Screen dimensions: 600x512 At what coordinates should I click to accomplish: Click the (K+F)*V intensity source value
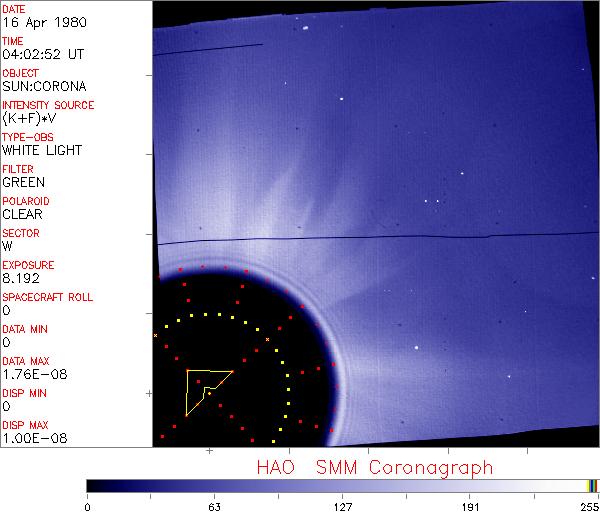tap(25, 119)
